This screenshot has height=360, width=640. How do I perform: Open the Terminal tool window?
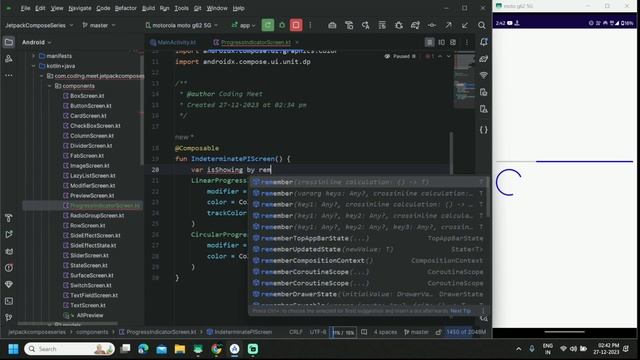click(x=9, y=301)
